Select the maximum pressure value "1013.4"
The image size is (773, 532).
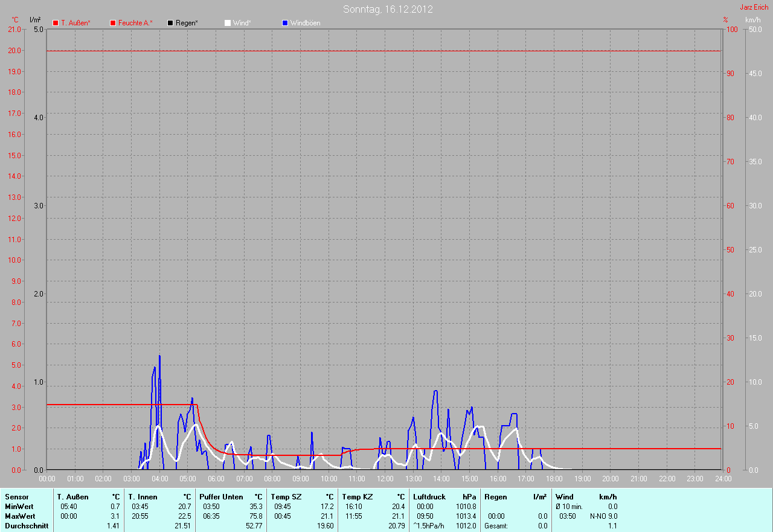coord(466,516)
